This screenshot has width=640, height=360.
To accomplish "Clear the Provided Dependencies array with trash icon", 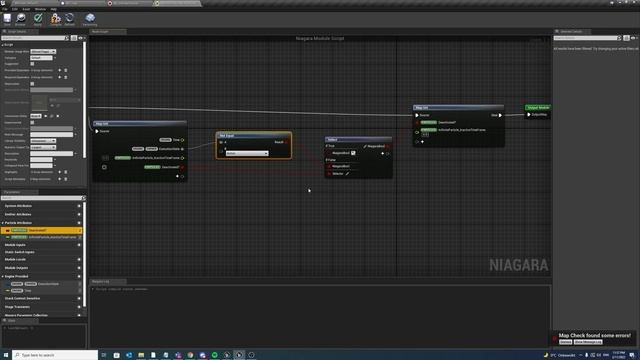I will (66, 70).
